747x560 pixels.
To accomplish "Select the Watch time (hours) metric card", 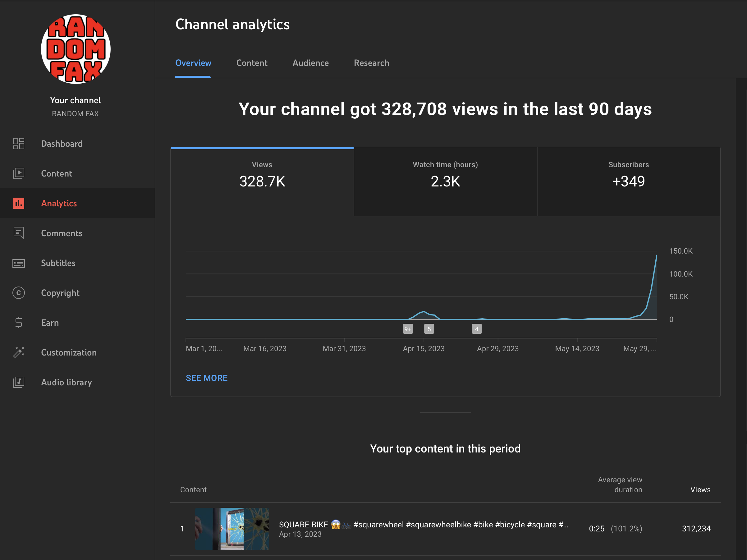I will 445,181.
